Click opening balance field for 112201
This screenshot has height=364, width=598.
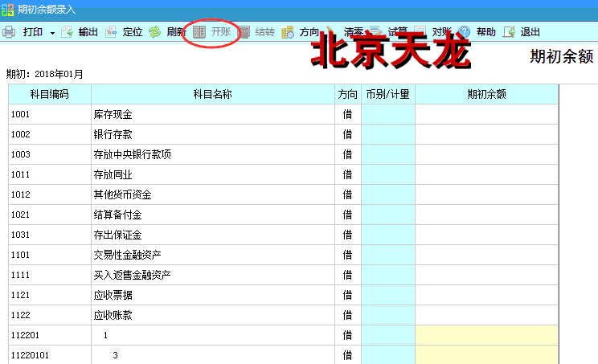[486, 335]
